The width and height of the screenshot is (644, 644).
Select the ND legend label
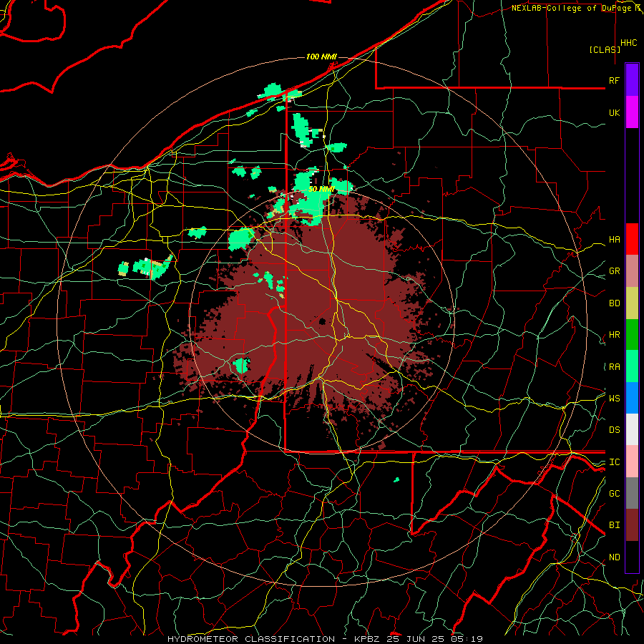615,557
